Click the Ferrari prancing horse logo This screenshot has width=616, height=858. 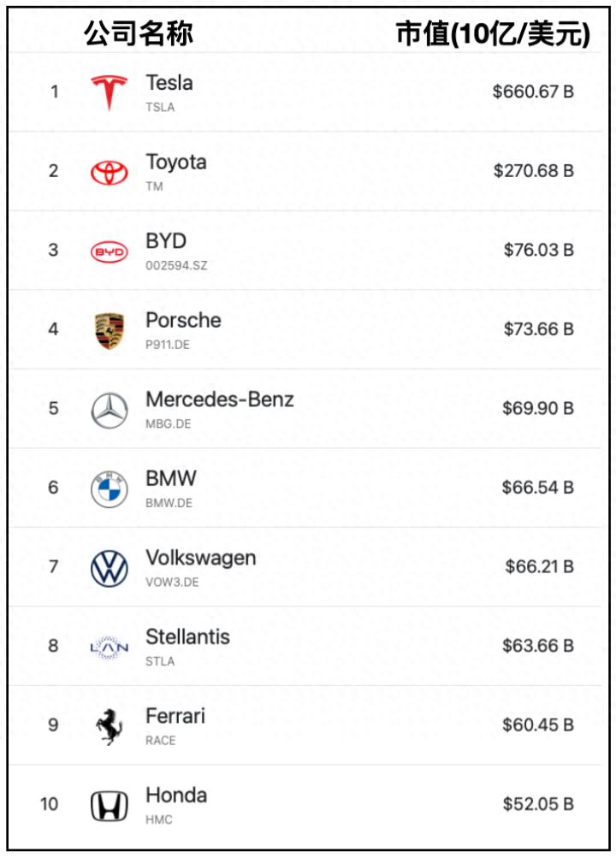(x=110, y=727)
